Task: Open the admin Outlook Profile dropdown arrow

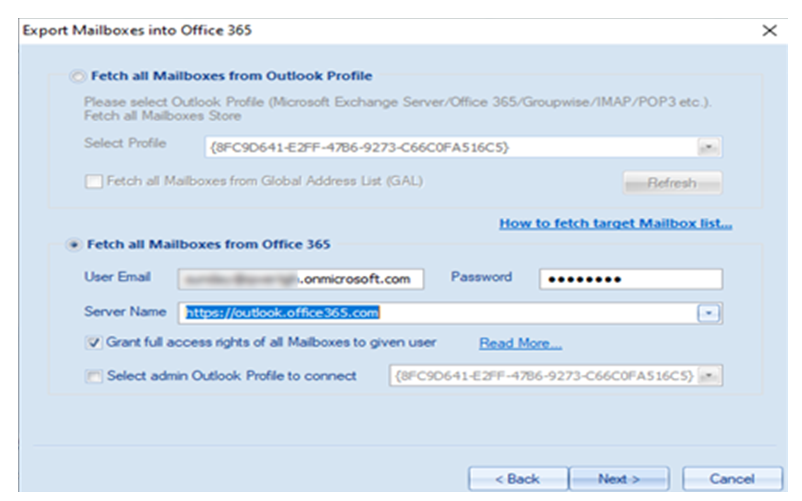Action: [x=708, y=376]
